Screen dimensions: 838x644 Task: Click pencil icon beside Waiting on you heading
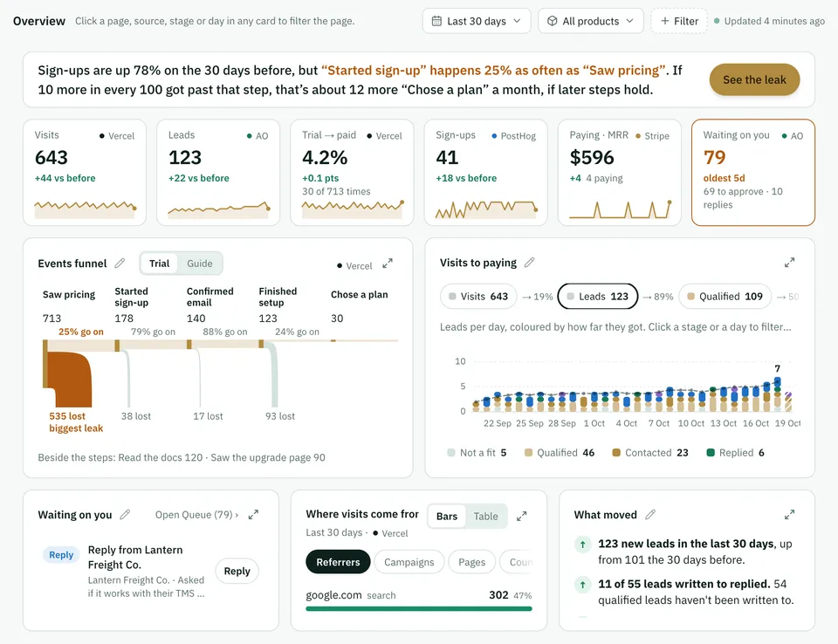[x=125, y=514]
